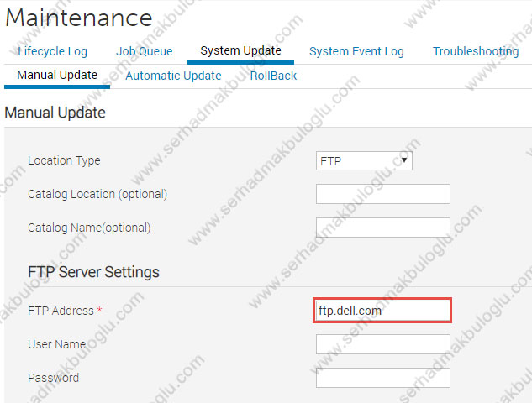Viewport: 532px width, 403px height.
Task: Click the Catalog Location (optional) label
Action: tap(97, 194)
